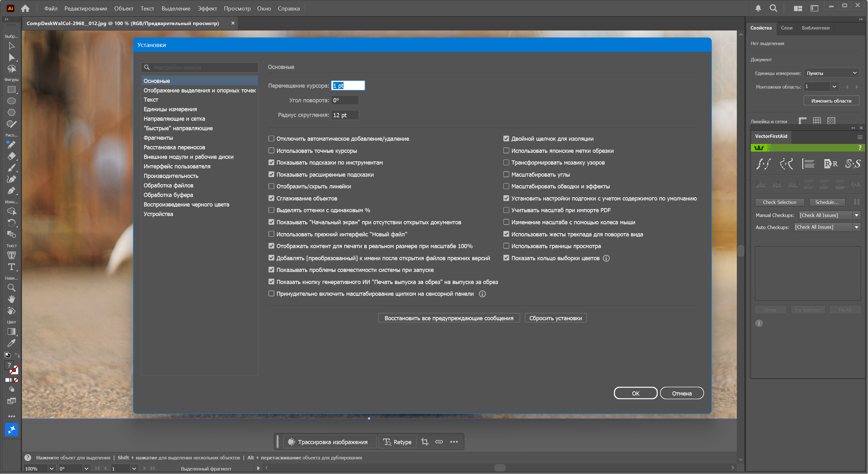The image size is (868, 474).
Task: Select the Zoom tool in toolbar
Action: coord(11,288)
